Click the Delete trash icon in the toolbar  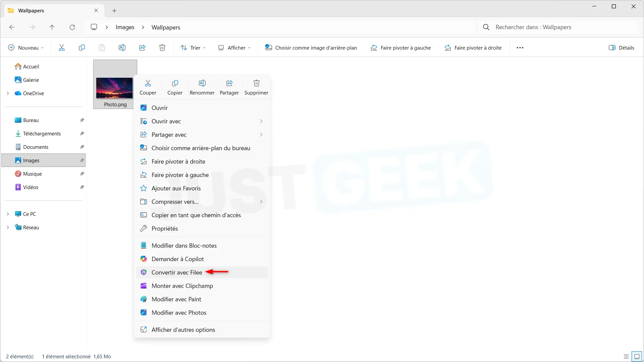162,48
